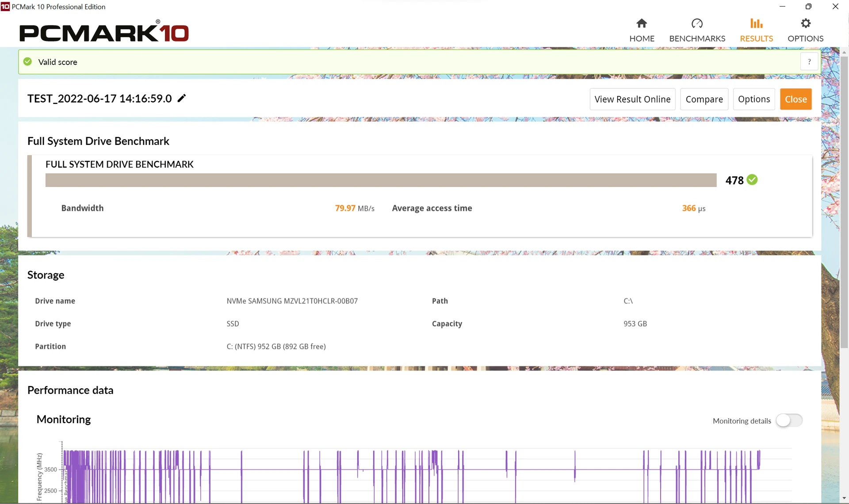The image size is (849, 504).
Task: Click the average access time value 366 µs
Action: 693,208
